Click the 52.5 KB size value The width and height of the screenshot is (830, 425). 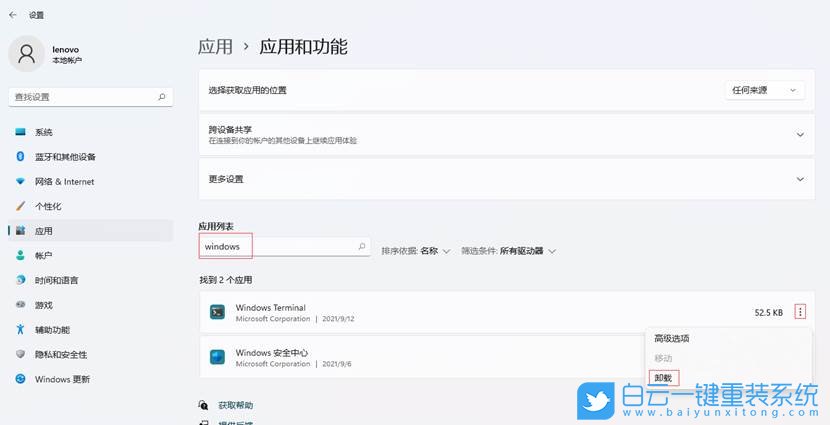pyautogui.click(x=768, y=313)
